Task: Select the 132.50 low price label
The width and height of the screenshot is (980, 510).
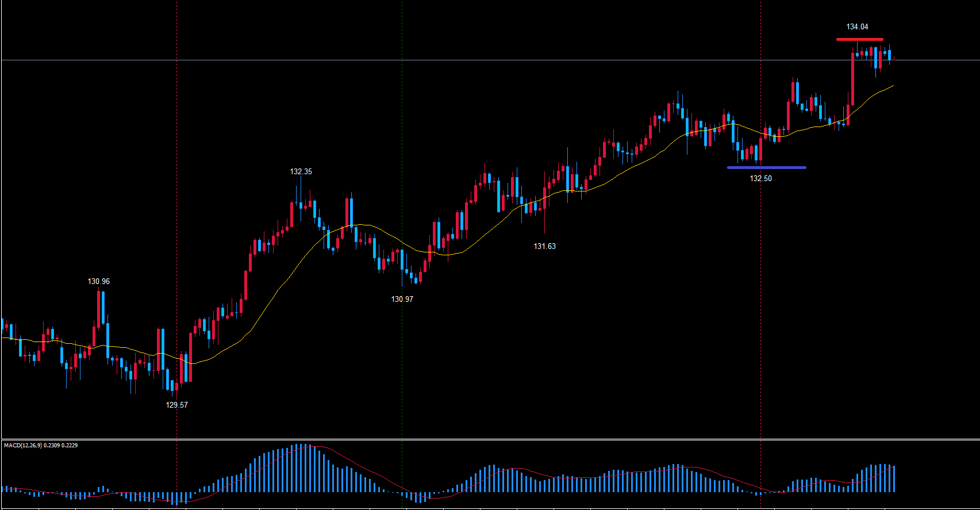Action: pos(760,179)
